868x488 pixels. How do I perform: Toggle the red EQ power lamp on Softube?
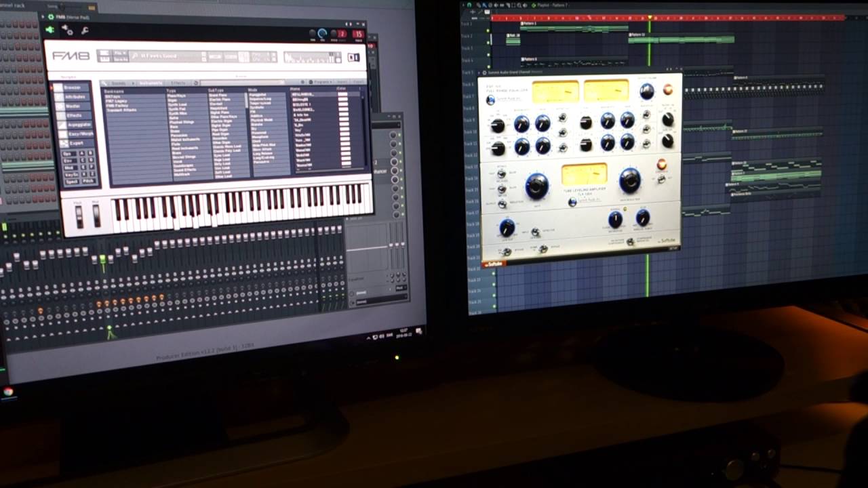pos(668,89)
